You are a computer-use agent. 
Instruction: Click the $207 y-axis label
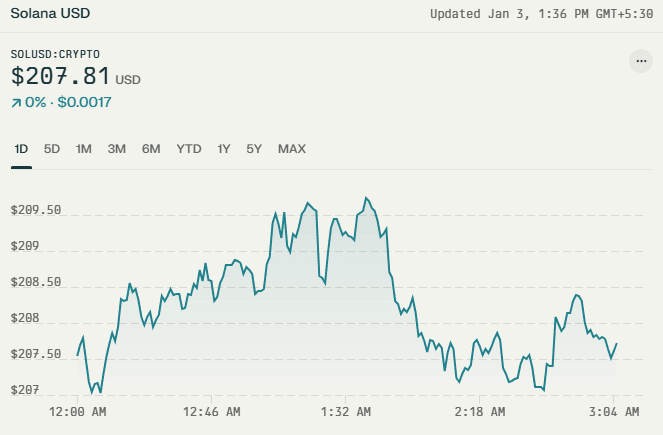tap(26, 390)
